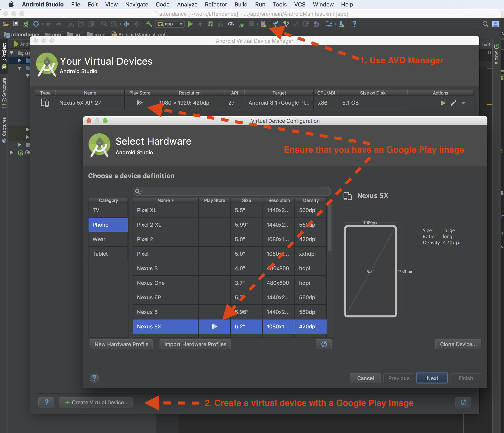Image resolution: width=504 pixels, height=433 pixels.
Task: Click the Profile app gauge icon
Action: click(231, 24)
